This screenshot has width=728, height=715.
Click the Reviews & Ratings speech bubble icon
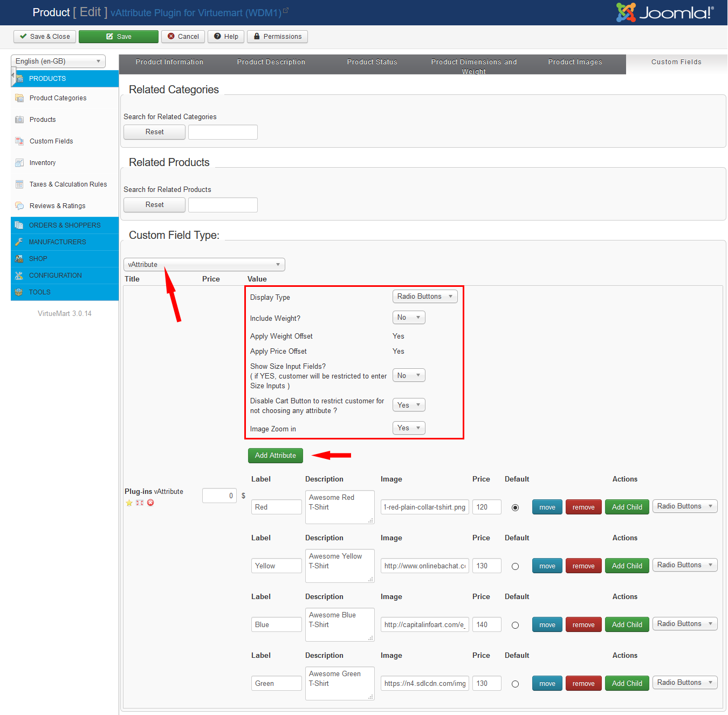[x=19, y=206]
